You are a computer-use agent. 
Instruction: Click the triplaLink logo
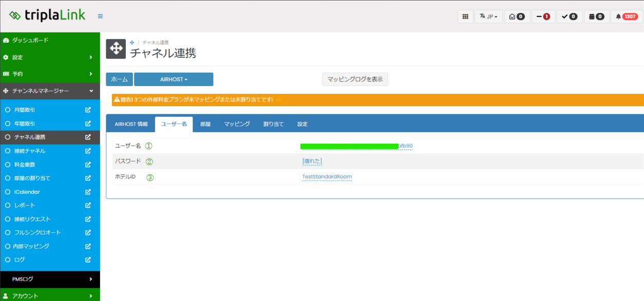[x=47, y=15]
